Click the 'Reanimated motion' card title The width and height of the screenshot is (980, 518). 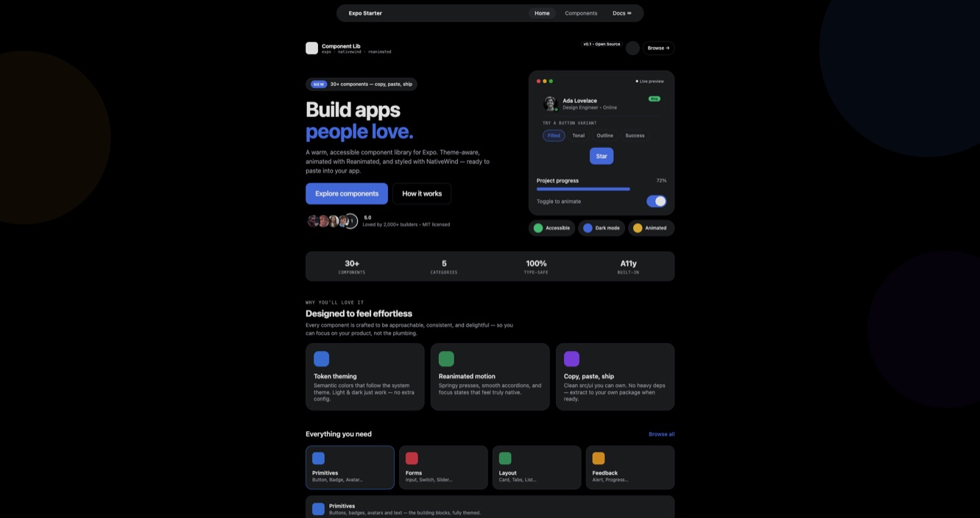tap(467, 376)
